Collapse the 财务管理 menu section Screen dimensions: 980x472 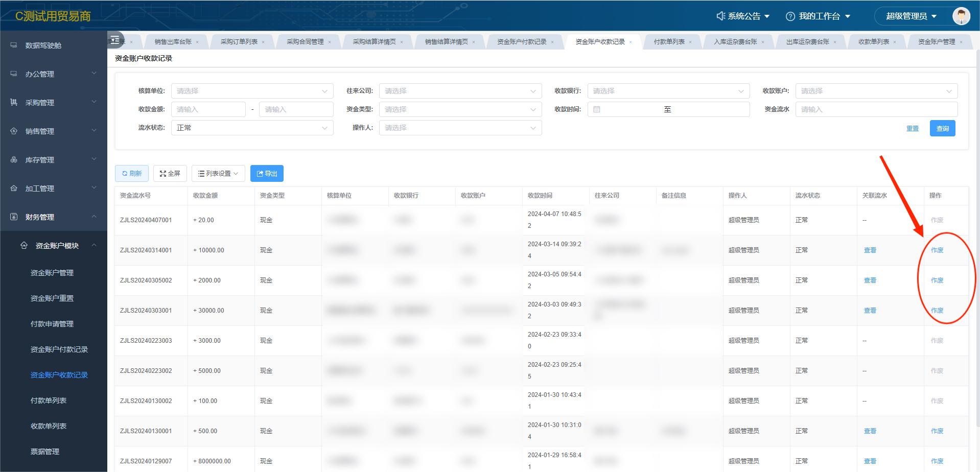coord(94,217)
